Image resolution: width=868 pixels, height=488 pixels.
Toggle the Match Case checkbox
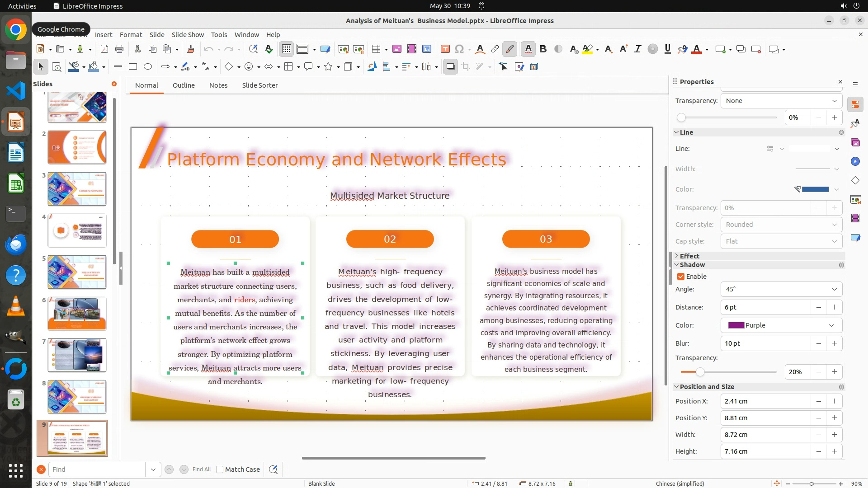(x=220, y=469)
